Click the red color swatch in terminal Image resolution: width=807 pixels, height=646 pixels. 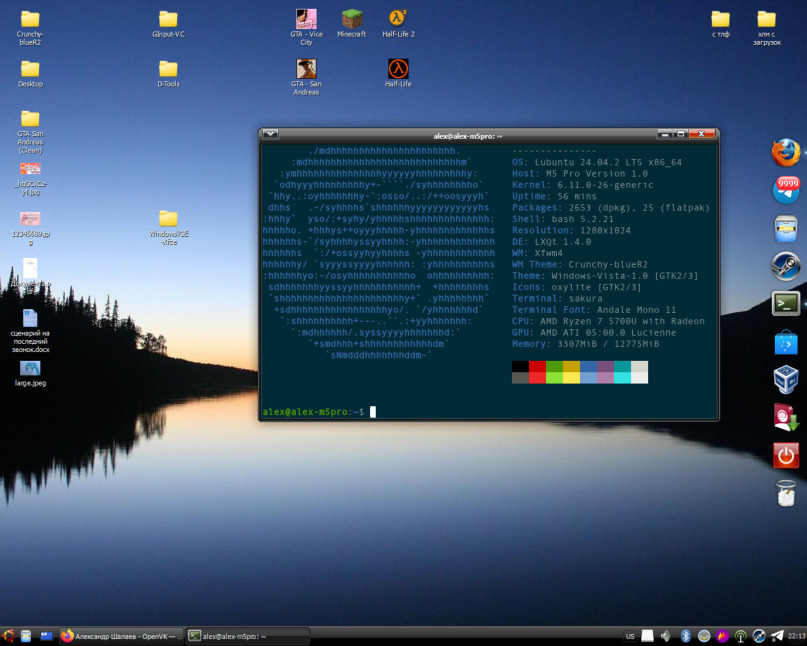pyautogui.click(x=537, y=367)
